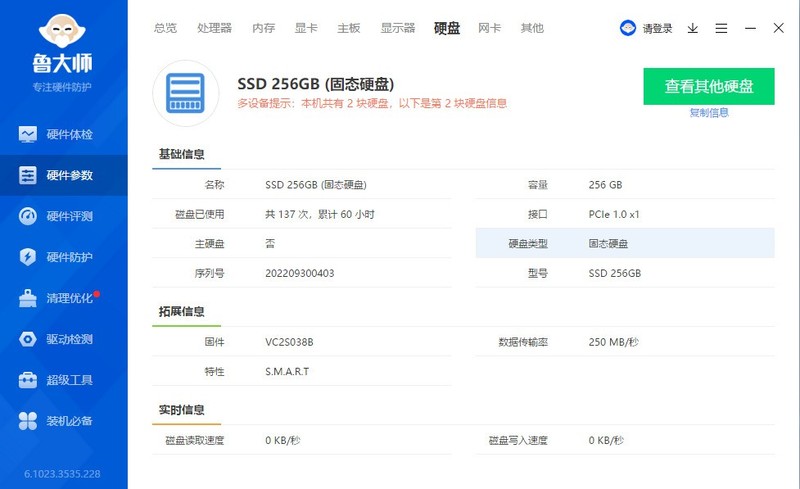Click serial number 202209300403
This screenshot has width=800, height=489.
click(x=299, y=273)
